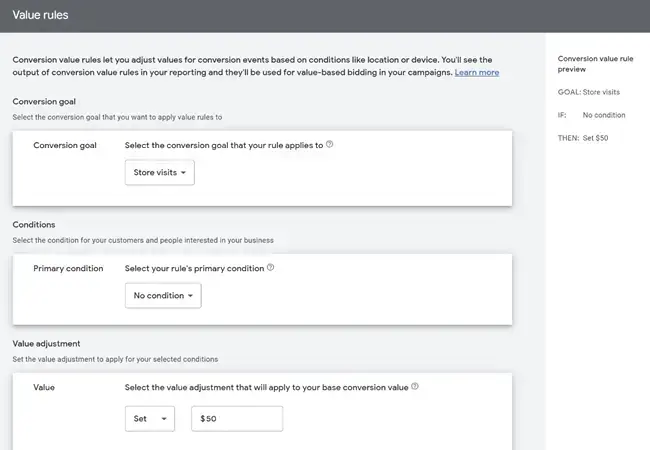Image resolution: width=650 pixels, height=450 pixels.
Task: Open the Set value adjustment dropdown
Action: [x=149, y=419]
